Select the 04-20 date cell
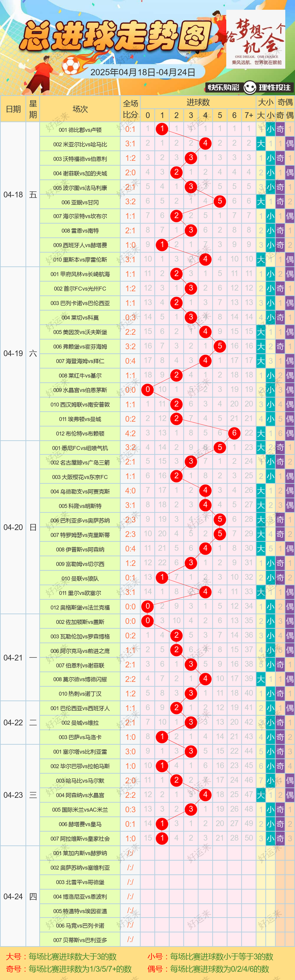Image resolution: width=295 pixels, height=980 pixels. pyautogui.click(x=13, y=527)
